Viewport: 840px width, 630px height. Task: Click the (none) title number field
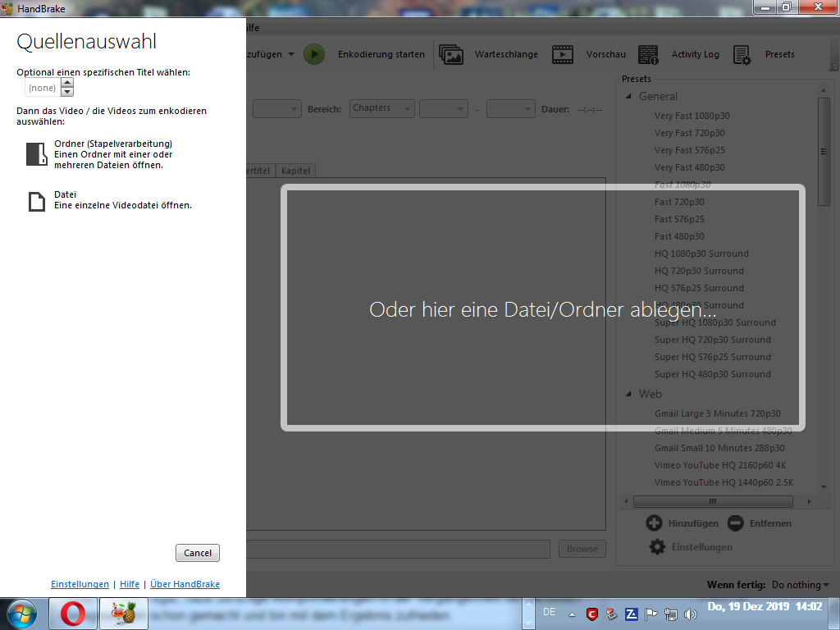pos(43,87)
